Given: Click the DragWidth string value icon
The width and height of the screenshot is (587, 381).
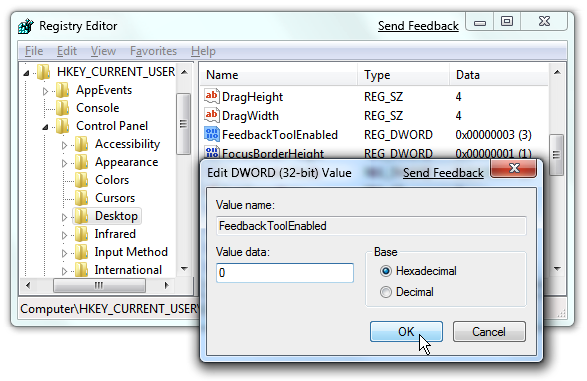Looking at the screenshot, I should click(x=212, y=115).
